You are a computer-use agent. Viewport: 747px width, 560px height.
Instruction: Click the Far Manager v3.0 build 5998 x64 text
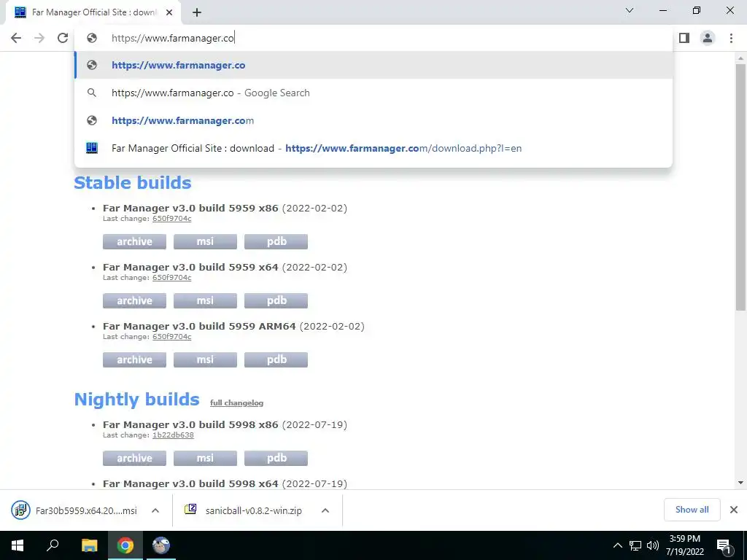pos(190,484)
